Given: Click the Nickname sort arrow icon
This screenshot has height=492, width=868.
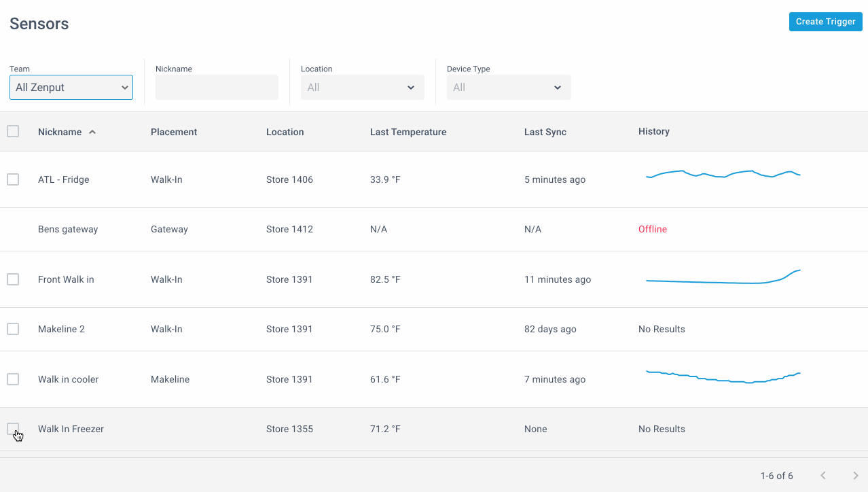Looking at the screenshot, I should (92, 132).
